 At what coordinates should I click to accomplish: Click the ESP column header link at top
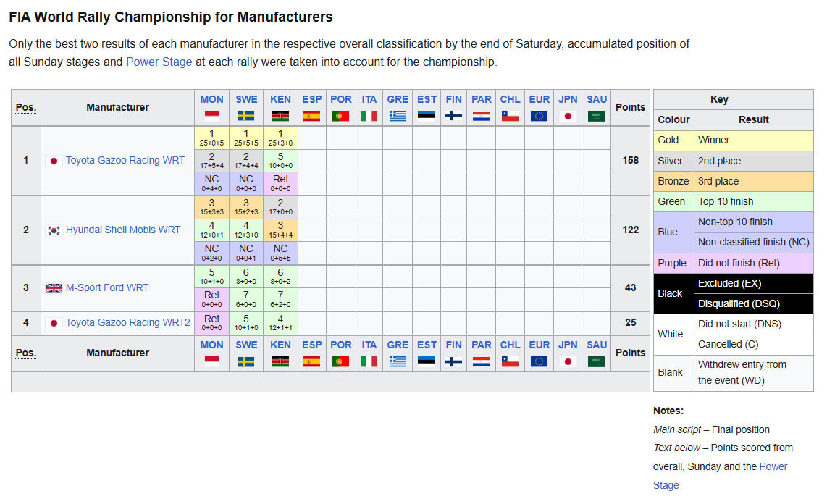tap(311, 99)
